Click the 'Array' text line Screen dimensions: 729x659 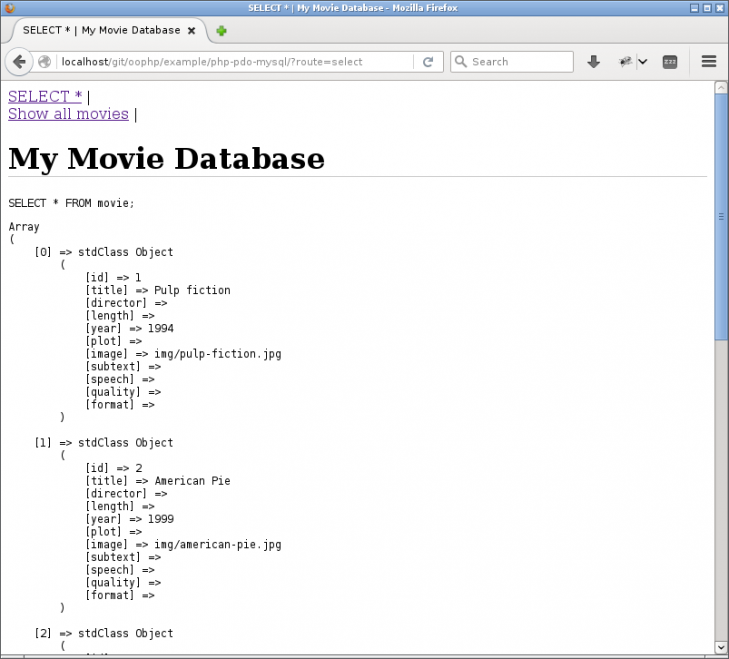tap(24, 227)
